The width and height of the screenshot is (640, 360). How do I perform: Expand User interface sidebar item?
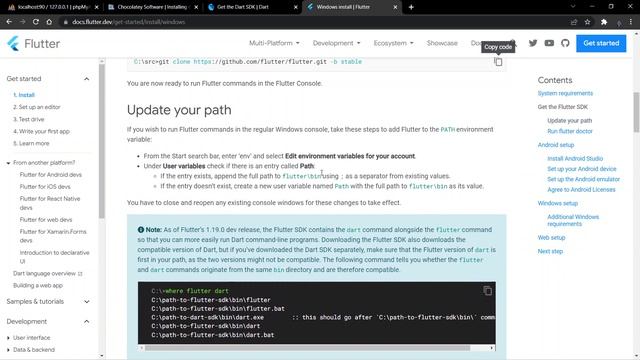pyautogui.click(x=8, y=338)
